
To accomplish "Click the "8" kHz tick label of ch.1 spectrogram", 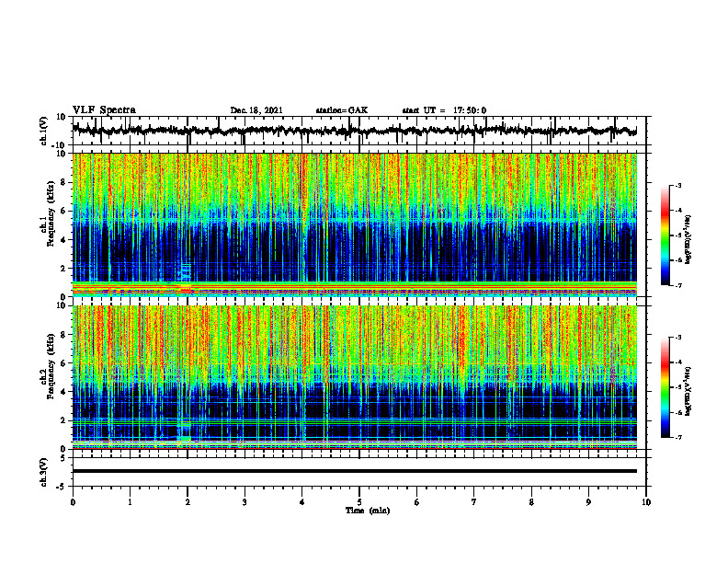I will click(64, 182).
